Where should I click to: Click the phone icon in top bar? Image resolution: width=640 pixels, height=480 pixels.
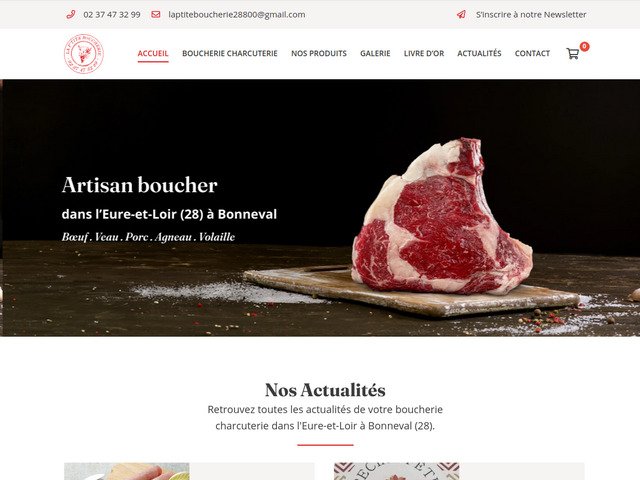click(71, 15)
